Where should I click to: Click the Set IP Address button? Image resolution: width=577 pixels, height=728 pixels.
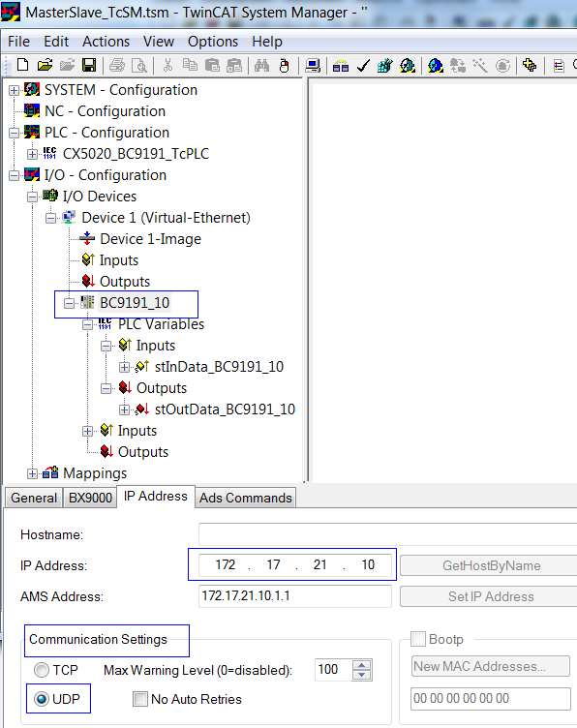coord(488,596)
